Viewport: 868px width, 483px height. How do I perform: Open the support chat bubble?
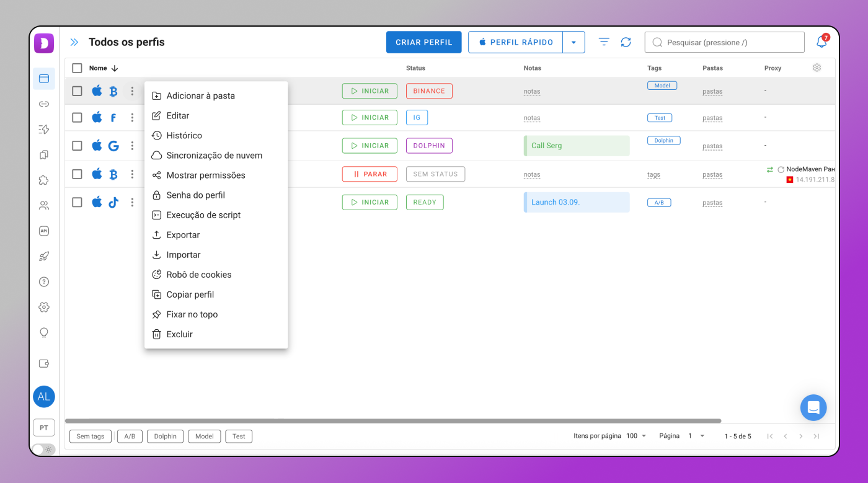point(813,408)
